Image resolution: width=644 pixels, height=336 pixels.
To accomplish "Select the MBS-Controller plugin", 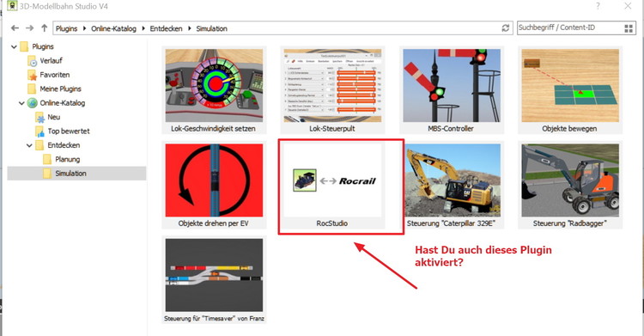I will pos(451,90).
